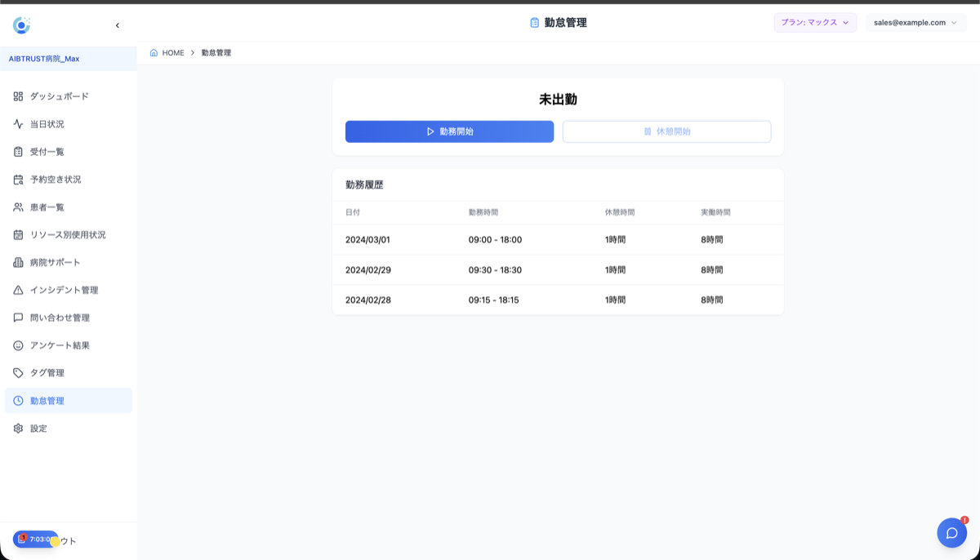Open the ダッシュボード (Dashboard) icon in sidebar

pos(16,96)
